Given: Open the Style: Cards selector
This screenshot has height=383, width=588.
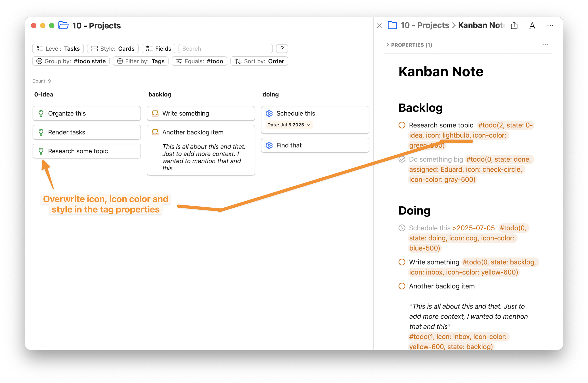Looking at the screenshot, I should click(x=113, y=49).
